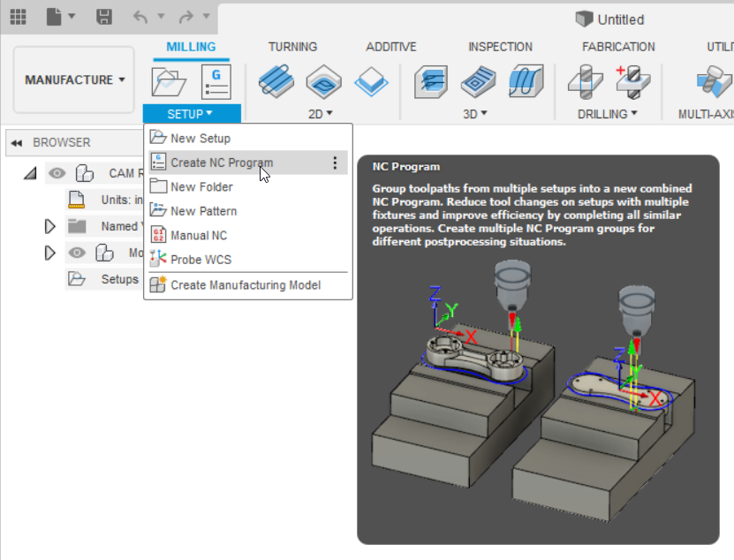Viewport: 734px width, 560px height.
Task: Expand the 3D toolpaths dropdown
Action: 474,114
